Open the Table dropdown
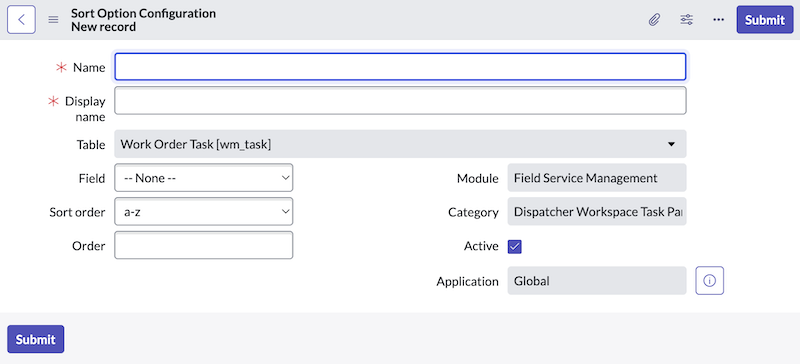This screenshot has height=364, width=800. coord(401,144)
